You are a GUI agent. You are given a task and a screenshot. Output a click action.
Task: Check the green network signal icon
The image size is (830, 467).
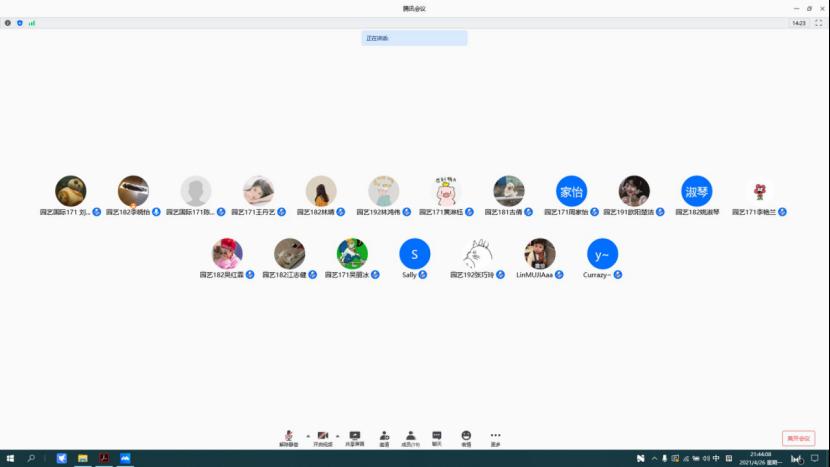pos(32,22)
